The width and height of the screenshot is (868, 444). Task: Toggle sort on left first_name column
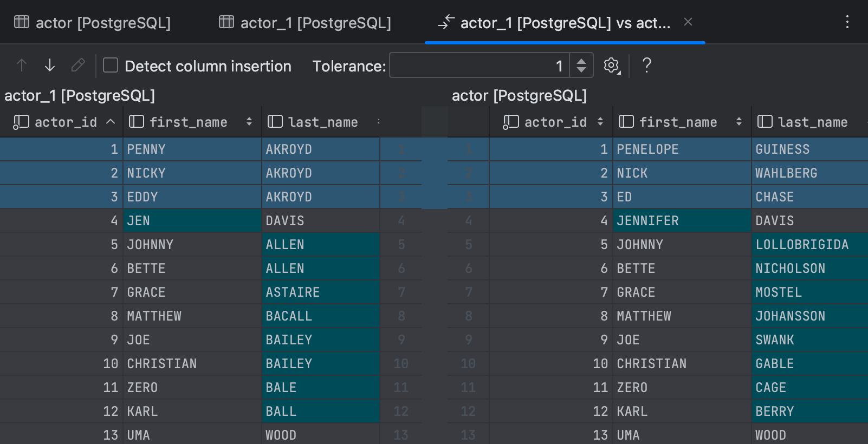(249, 122)
